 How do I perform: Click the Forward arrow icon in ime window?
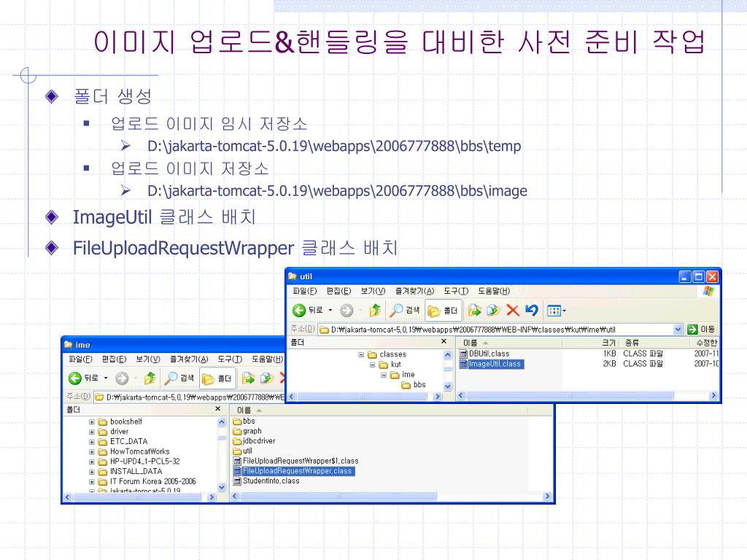[122, 378]
